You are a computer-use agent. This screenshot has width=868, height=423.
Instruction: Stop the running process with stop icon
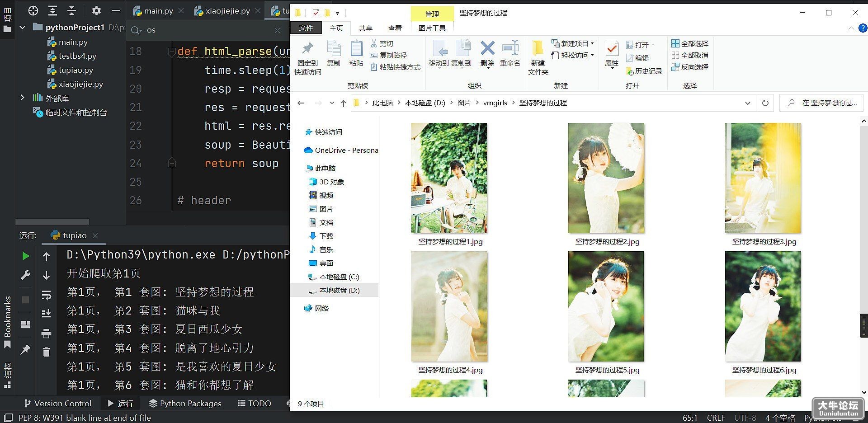coord(26,300)
